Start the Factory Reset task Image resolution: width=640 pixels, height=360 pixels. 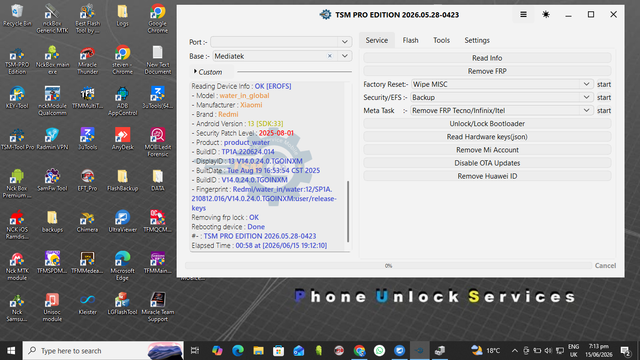click(604, 84)
